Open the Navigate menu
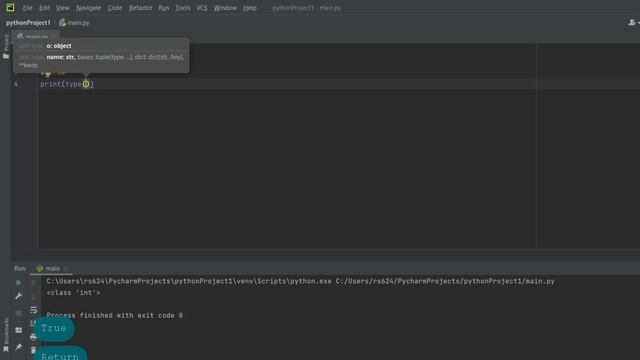Viewport: 640px width, 360px height. (88, 8)
